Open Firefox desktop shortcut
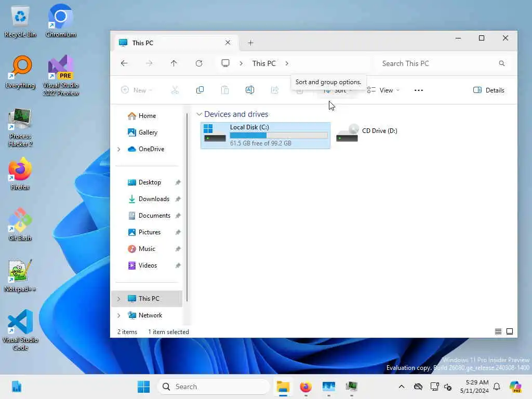This screenshot has height=399, width=532. [x=20, y=174]
